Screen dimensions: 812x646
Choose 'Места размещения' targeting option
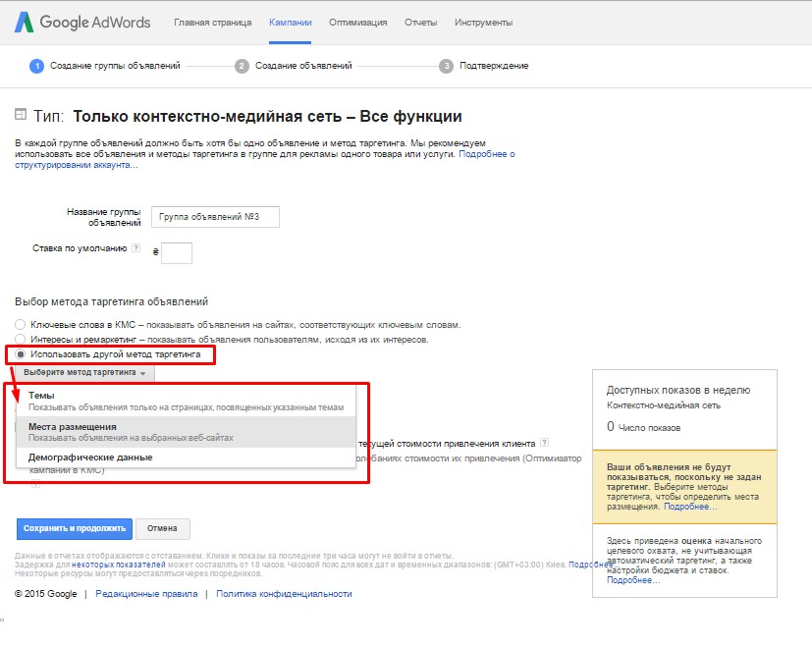pos(187,432)
